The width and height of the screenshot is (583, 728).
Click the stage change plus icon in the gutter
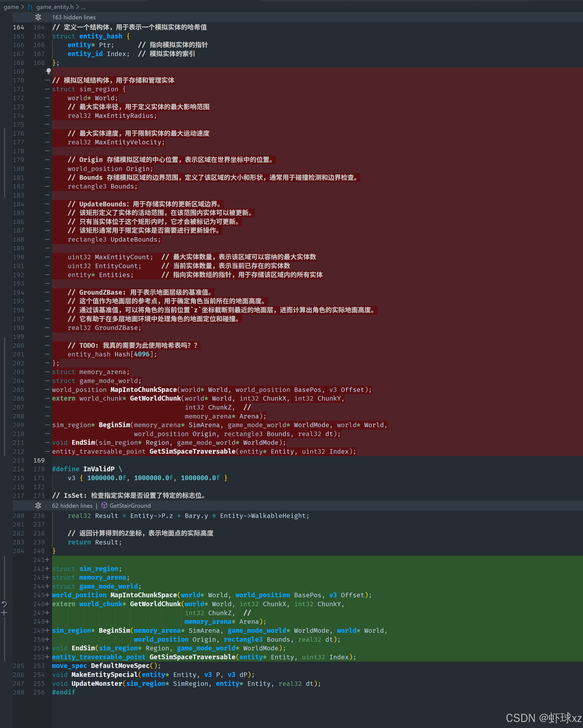coord(4,612)
